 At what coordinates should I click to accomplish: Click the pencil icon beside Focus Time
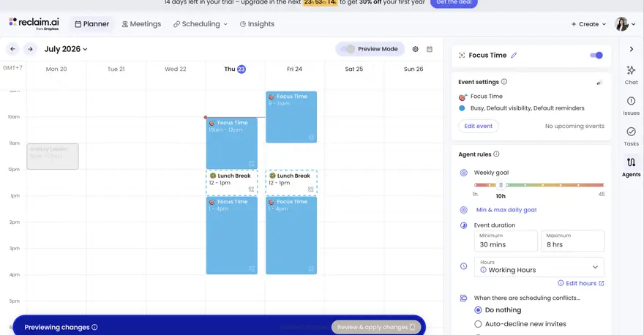coord(514,55)
